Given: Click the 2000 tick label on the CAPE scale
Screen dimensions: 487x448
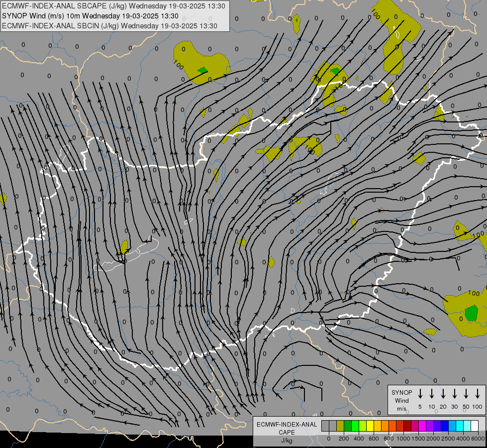Looking at the screenshot, I should pyautogui.click(x=433, y=439).
